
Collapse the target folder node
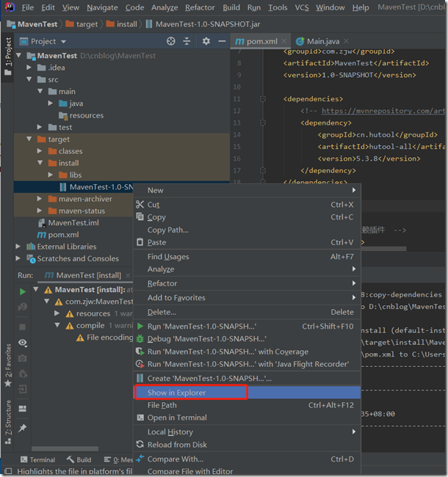(x=29, y=139)
